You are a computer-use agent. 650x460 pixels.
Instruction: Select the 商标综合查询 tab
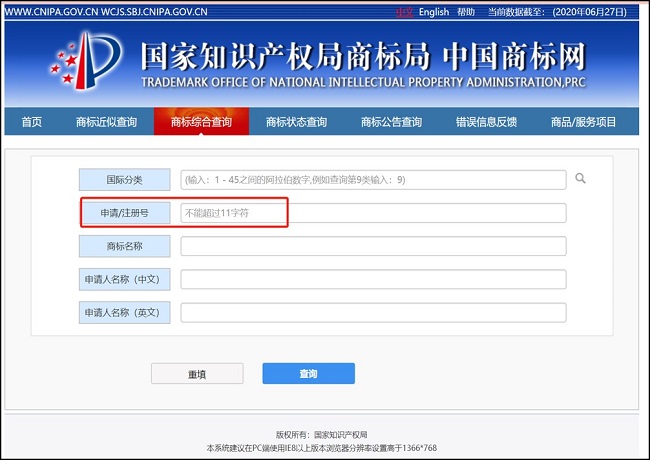click(201, 121)
